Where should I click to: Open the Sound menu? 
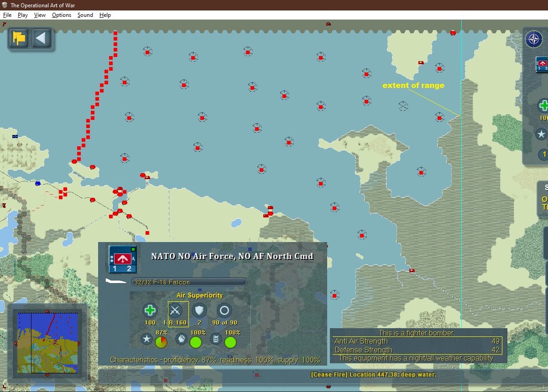point(85,15)
